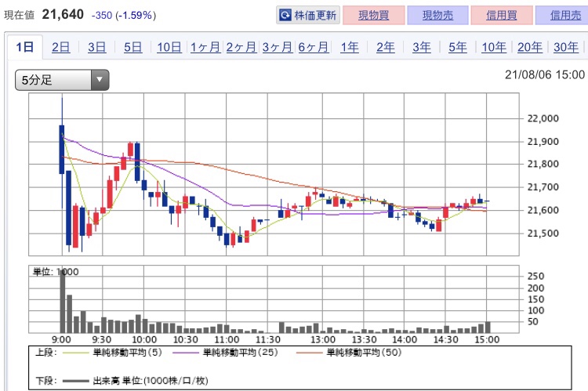Click the 11:30 time axis label
Screen dimensions: 588x391
tap(268, 339)
